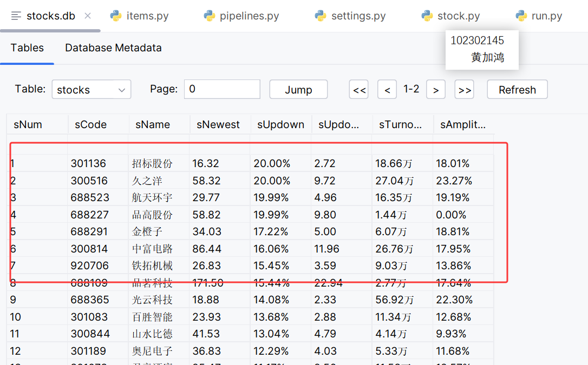Click the Python icon on items.py tab
Viewport: 588px width, 365px height.
[x=116, y=16]
